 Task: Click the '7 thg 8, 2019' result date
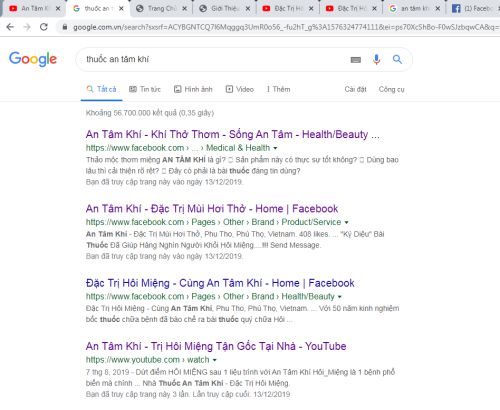[107, 372]
